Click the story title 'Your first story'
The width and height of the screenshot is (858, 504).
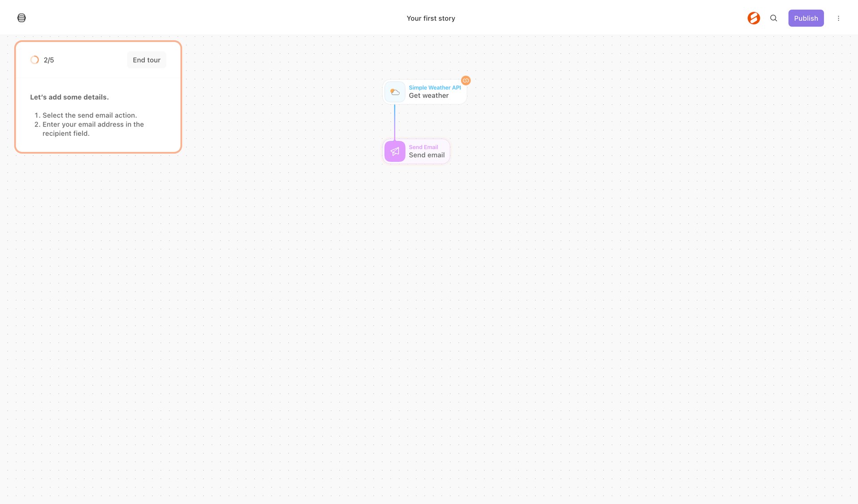(431, 18)
